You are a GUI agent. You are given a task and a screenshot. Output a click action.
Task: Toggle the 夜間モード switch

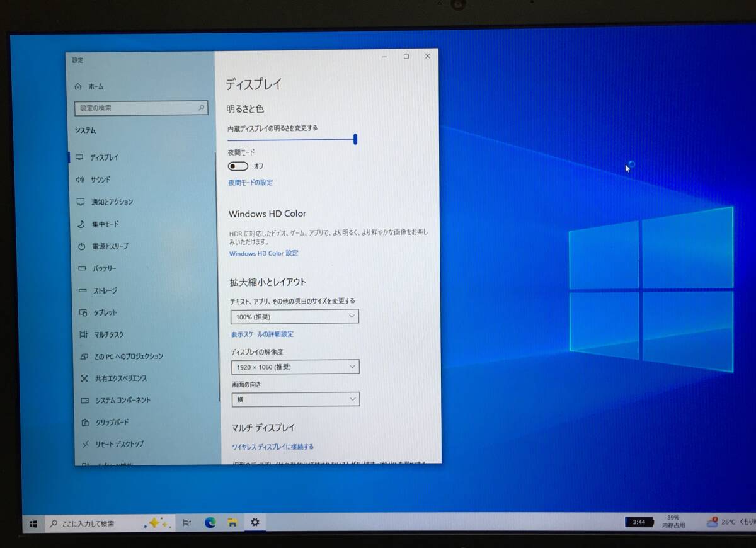pyautogui.click(x=238, y=166)
